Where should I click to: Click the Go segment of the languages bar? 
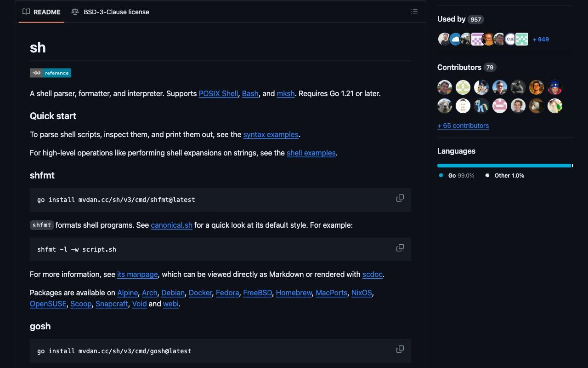tap(504, 166)
